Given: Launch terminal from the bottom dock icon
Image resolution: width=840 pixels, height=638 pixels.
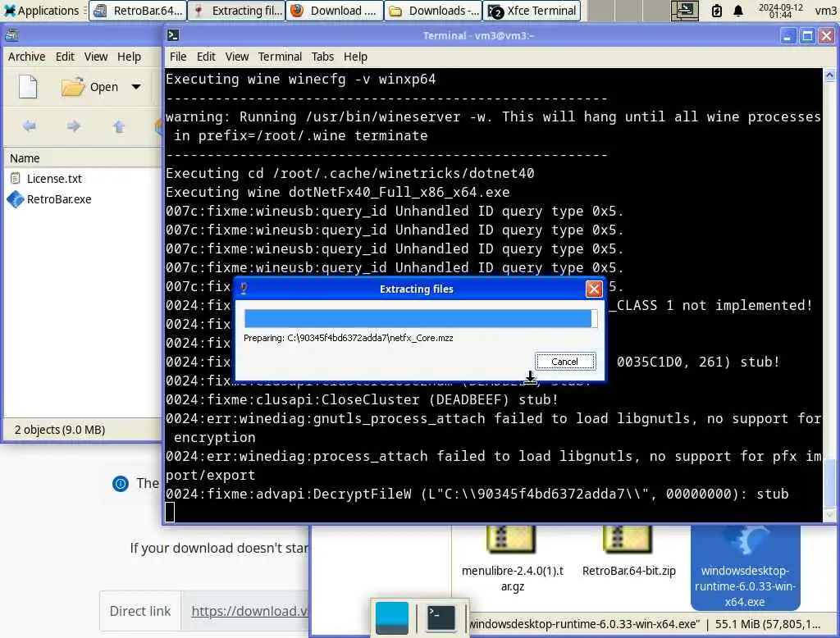Looking at the screenshot, I should (441, 617).
